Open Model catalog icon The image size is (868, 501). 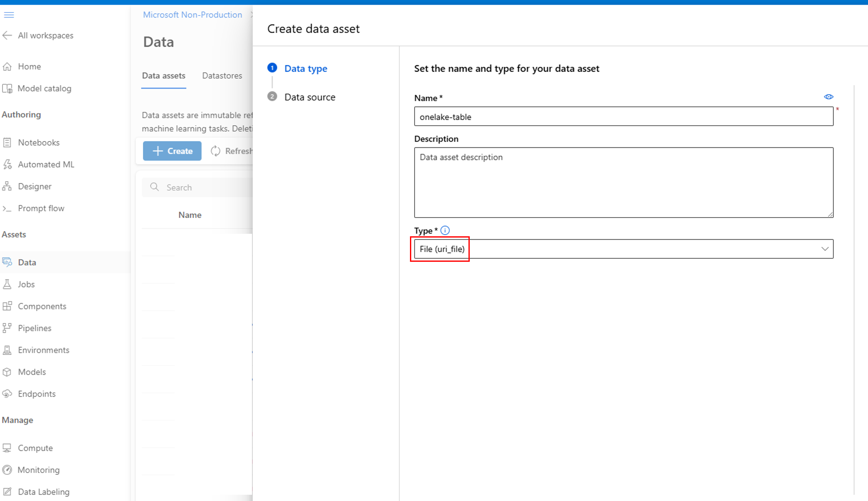7,89
